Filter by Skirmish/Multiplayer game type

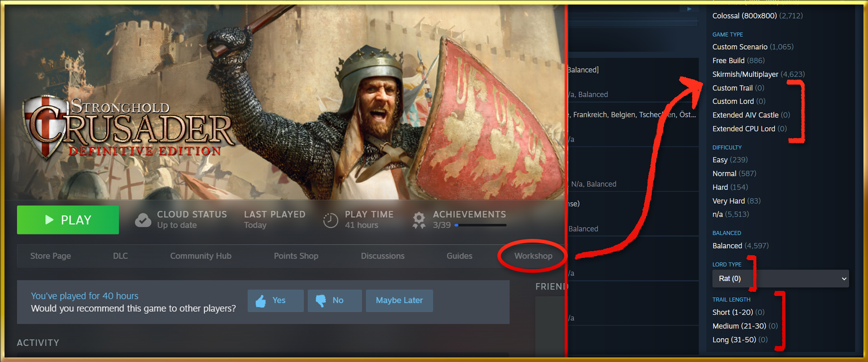pyautogui.click(x=759, y=74)
